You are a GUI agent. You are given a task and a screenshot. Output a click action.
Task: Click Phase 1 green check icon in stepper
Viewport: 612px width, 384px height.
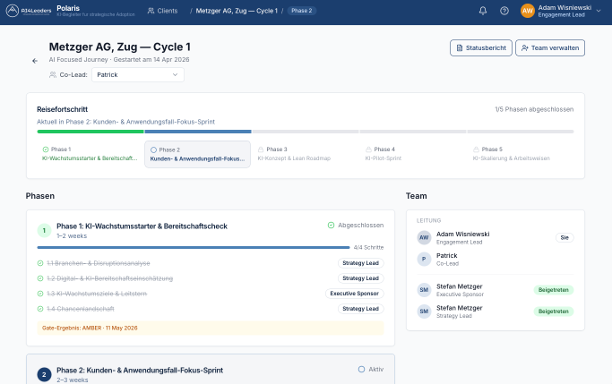[x=45, y=149]
